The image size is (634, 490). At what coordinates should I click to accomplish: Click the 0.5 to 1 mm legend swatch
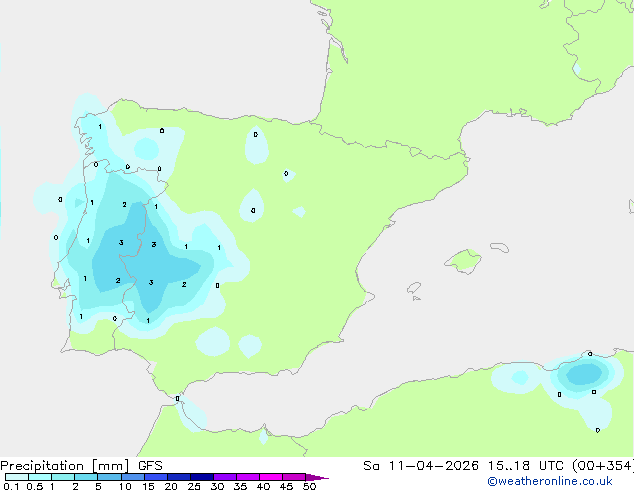coord(40,477)
